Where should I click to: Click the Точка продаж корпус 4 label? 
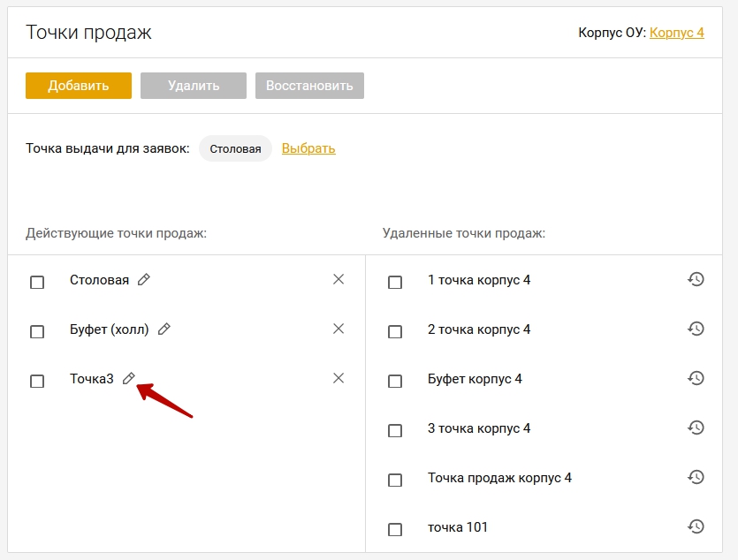(x=500, y=478)
